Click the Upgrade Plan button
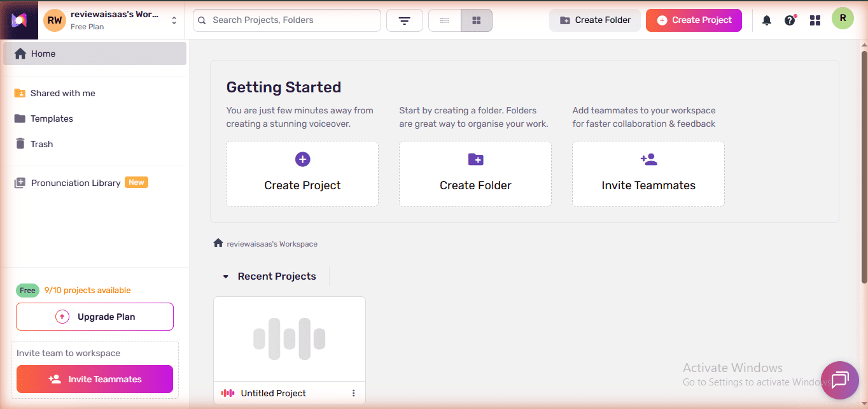The image size is (868, 409). tap(95, 317)
